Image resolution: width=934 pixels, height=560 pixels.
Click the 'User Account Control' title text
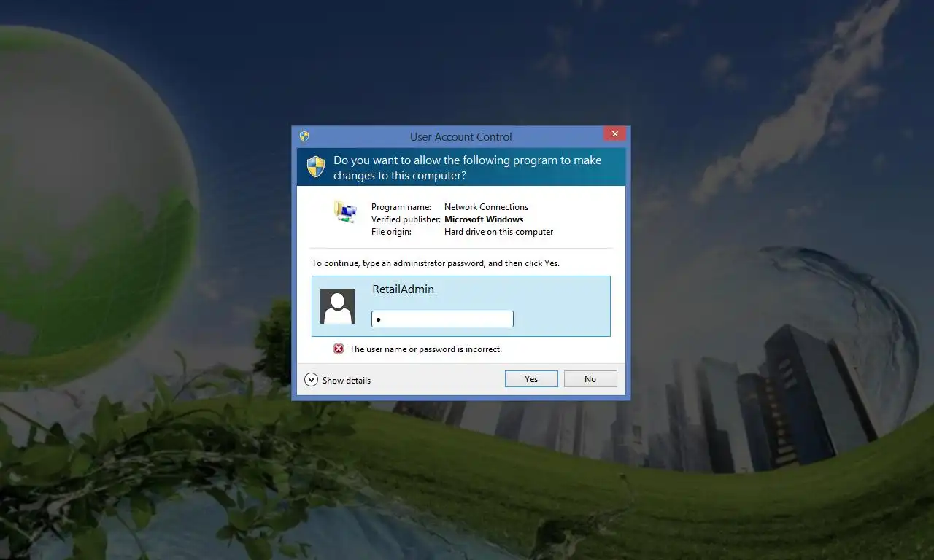click(x=461, y=137)
